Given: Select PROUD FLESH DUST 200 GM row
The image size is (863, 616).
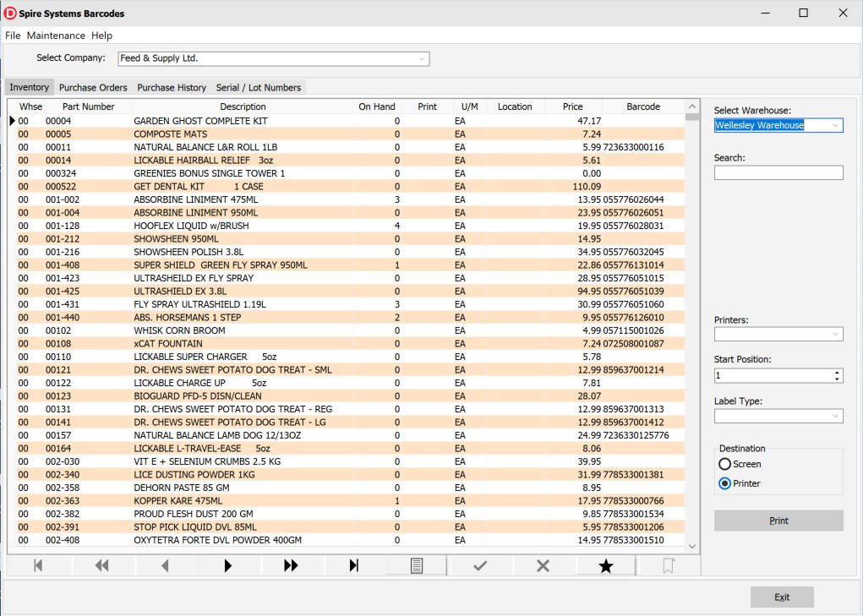Looking at the screenshot, I should click(351, 515).
